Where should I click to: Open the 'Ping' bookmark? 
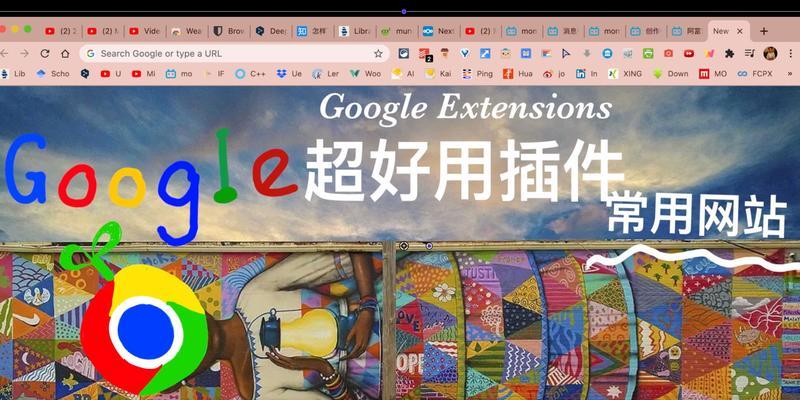point(477,74)
